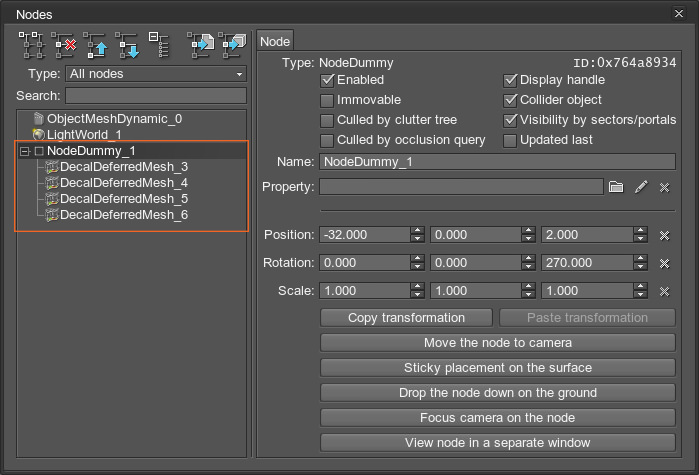Viewport: 699px width, 475px height.
Task: Open property file with the folder icon
Action: click(x=616, y=187)
